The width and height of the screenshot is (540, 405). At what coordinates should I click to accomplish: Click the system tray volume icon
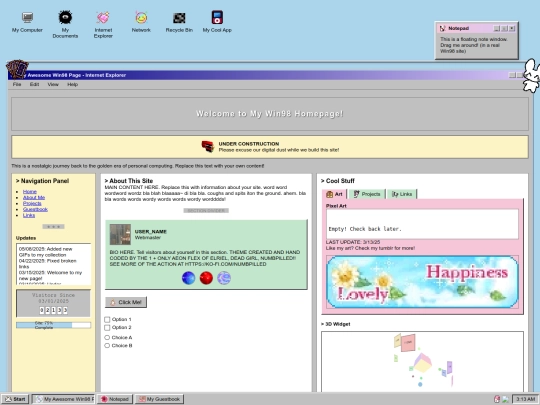(505, 399)
